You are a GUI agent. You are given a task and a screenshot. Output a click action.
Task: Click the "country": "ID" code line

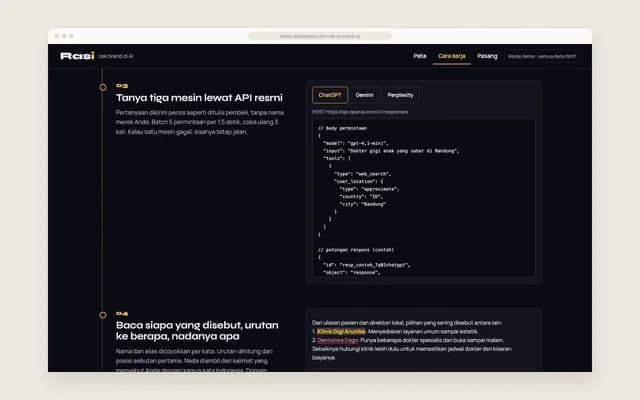(x=361, y=196)
